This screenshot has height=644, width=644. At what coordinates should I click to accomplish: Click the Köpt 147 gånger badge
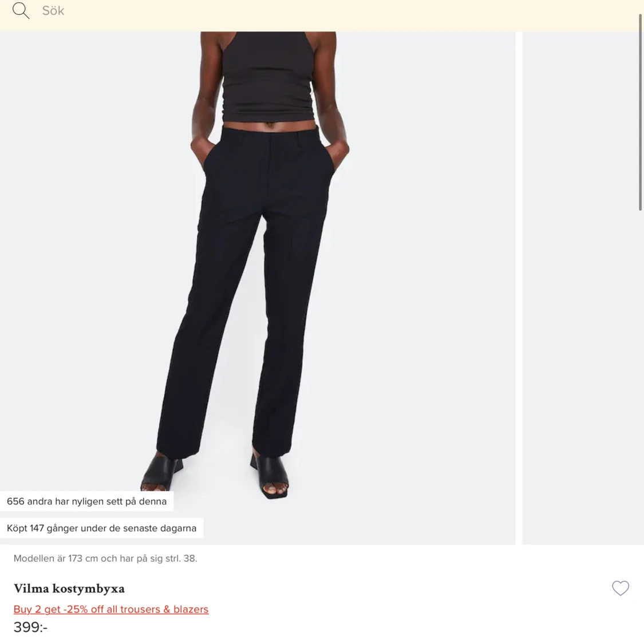101,528
